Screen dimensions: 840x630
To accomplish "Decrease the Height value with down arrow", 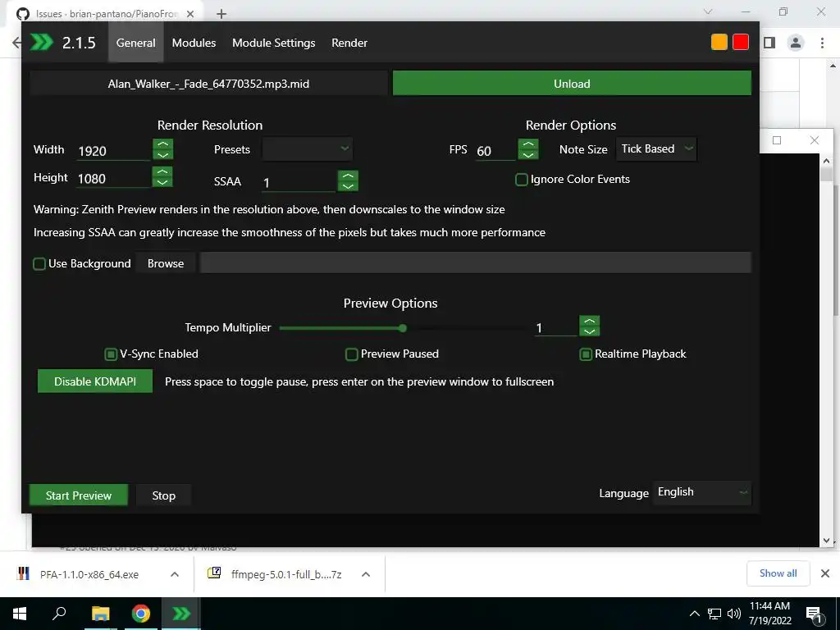I will 162,182.
